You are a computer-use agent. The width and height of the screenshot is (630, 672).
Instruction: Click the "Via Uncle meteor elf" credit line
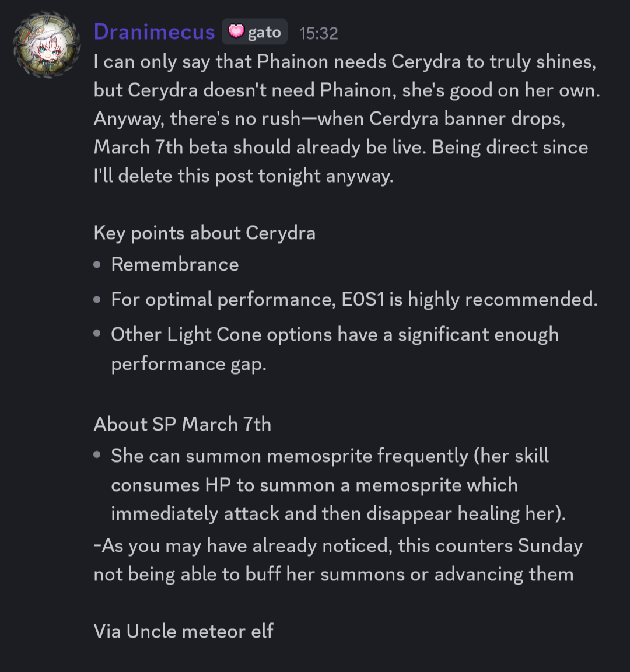183,631
